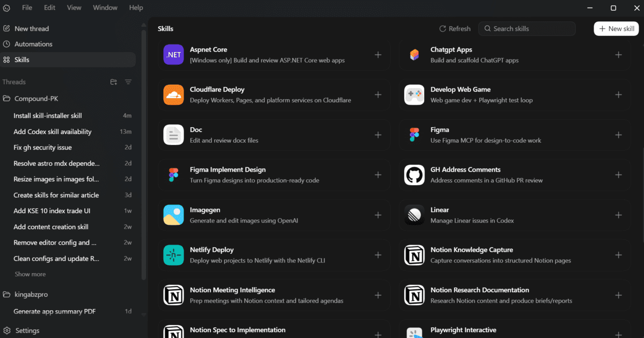Add the Linear skill with plus icon
The image size is (644, 338).
[x=618, y=215]
